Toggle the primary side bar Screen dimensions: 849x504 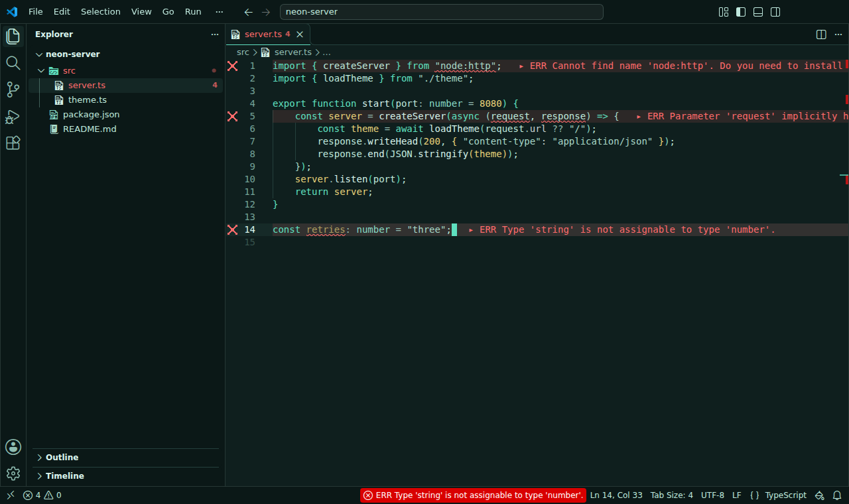(x=741, y=12)
